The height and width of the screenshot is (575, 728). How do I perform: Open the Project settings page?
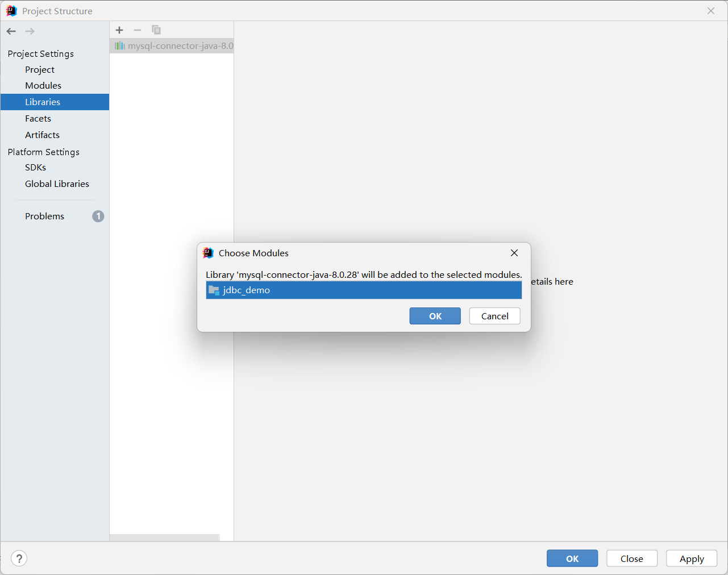40,69
